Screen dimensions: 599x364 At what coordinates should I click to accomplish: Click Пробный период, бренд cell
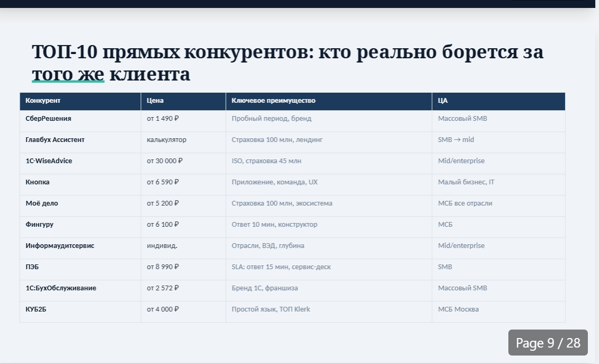coord(329,121)
